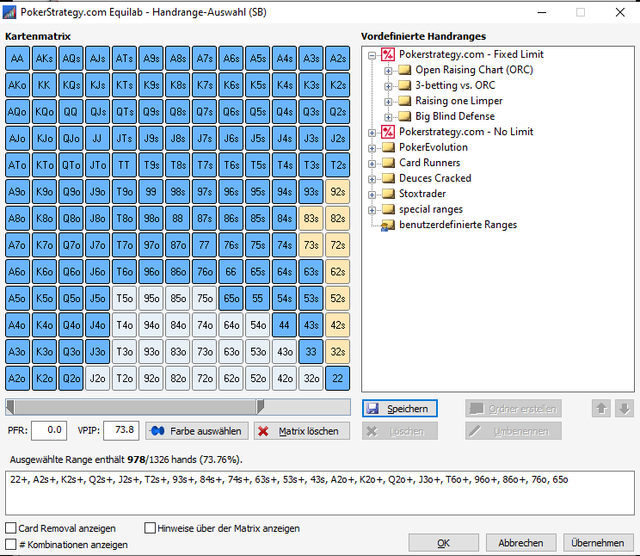Toggle the 83s hand cell
Viewport: 640px width, 556px height.
click(311, 218)
